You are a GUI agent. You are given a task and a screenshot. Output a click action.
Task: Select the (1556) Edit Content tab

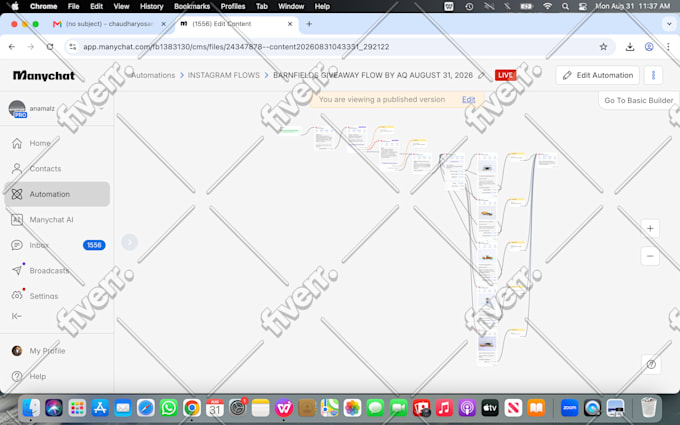coord(236,24)
